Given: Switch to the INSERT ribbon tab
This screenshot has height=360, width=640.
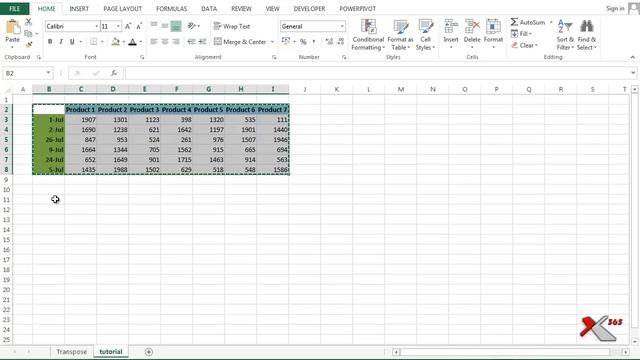Looking at the screenshot, I should (x=79, y=9).
